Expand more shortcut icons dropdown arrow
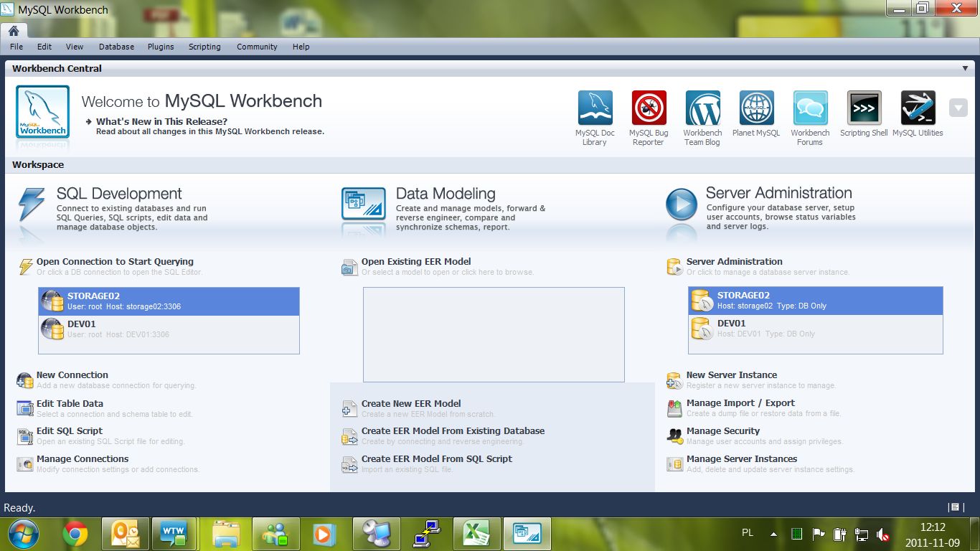The image size is (980, 551). 958,108
